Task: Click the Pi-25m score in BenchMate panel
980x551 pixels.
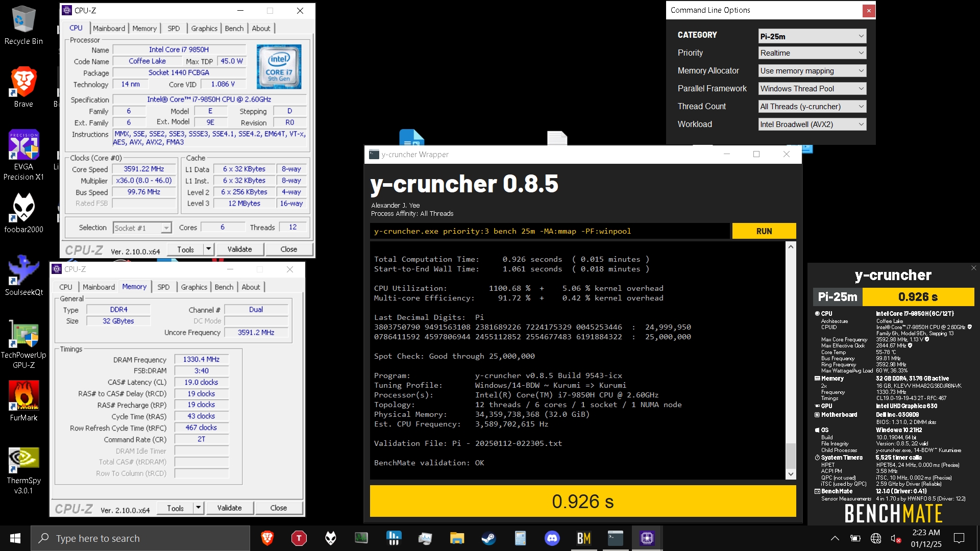Action: [x=918, y=297]
